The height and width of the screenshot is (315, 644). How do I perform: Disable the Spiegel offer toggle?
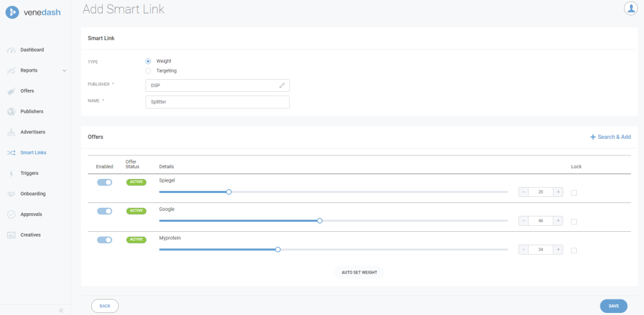(105, 182)
